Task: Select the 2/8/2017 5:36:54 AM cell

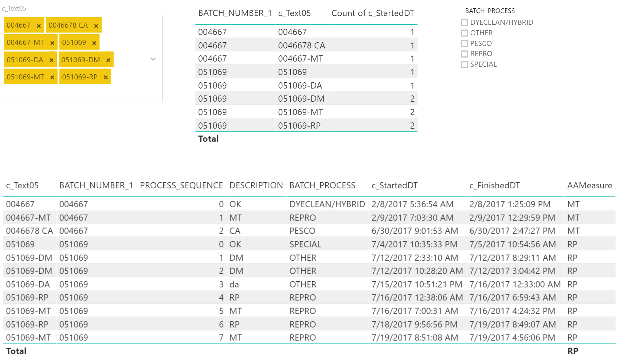Action: (x=412, y=204)
